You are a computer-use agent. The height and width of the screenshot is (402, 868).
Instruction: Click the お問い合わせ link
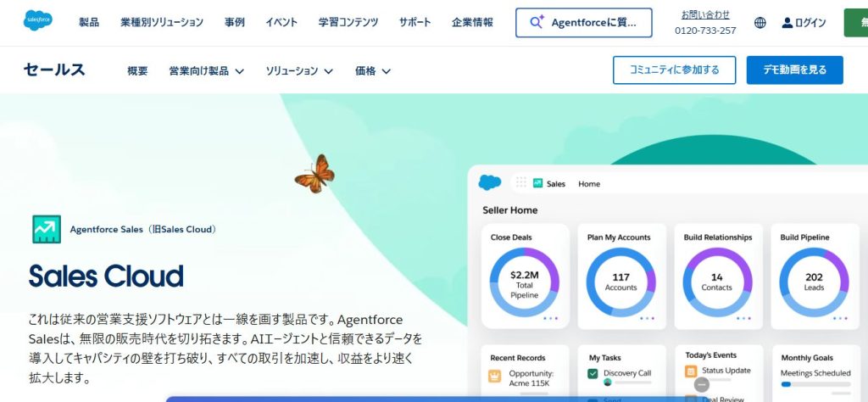pyautogui.click(x=705, y=14)
